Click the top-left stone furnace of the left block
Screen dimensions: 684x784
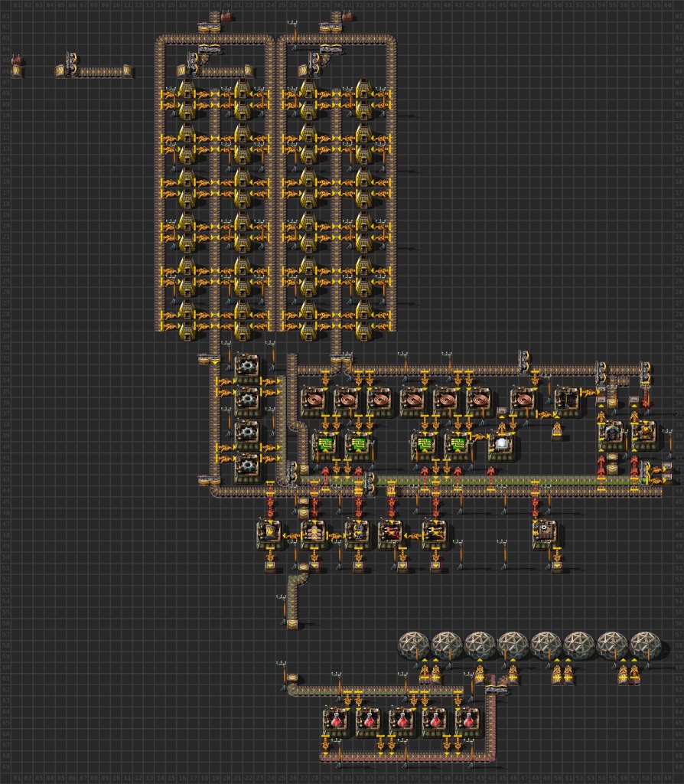pyautogui.click(x=187, y=90)
